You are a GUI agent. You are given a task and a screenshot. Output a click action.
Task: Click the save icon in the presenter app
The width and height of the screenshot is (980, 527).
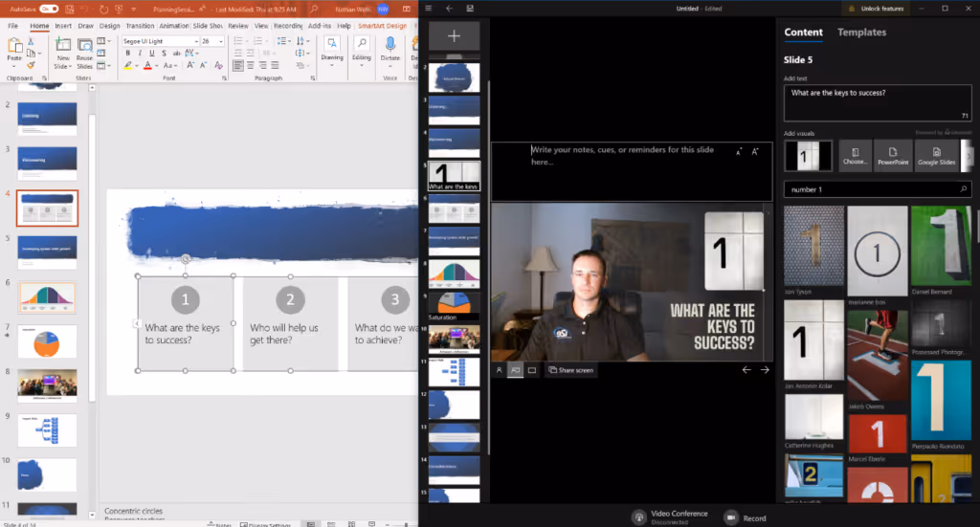point(470,8)
